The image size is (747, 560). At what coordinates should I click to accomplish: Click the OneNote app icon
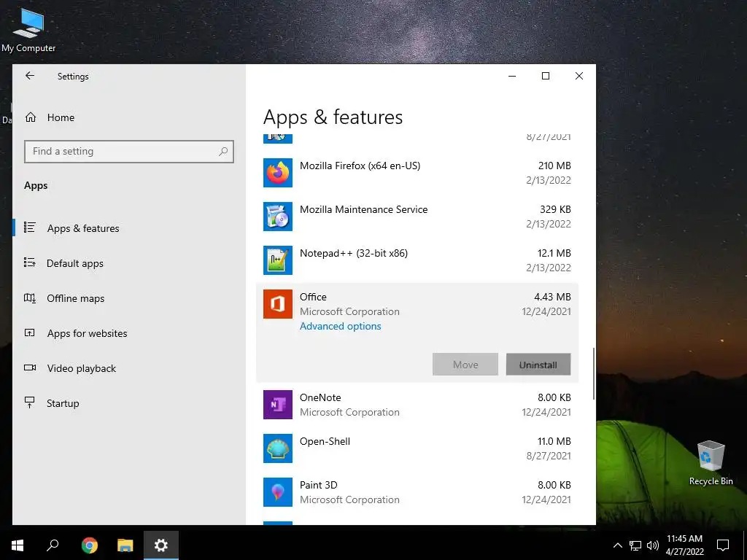(278, 405)
